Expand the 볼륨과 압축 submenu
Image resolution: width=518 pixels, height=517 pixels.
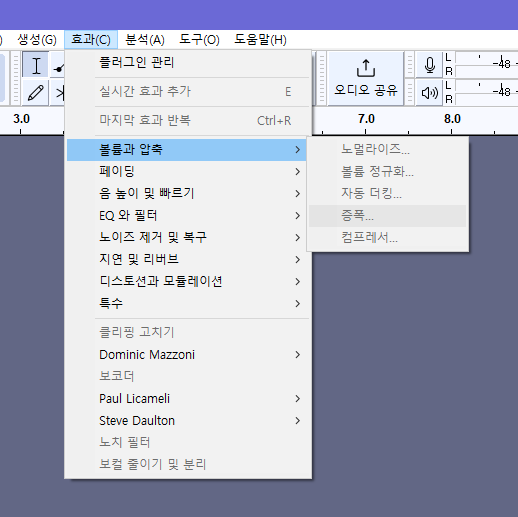pos(187,150)
